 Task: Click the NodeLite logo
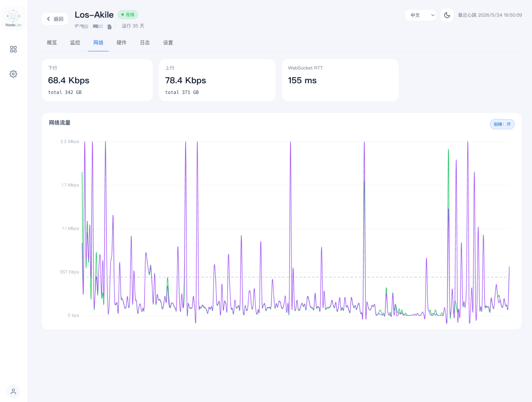coord(14,18)
